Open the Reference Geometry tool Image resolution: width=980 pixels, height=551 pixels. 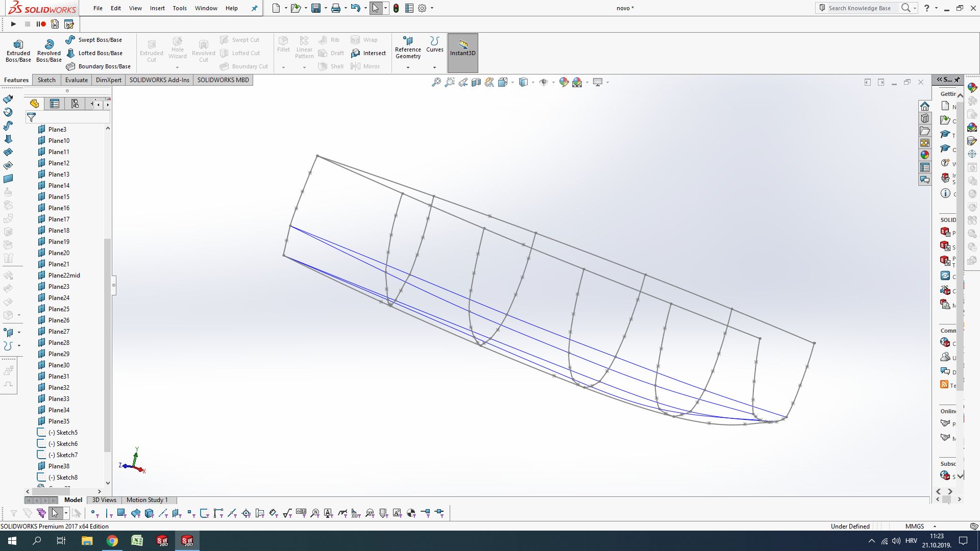point(408,47)
